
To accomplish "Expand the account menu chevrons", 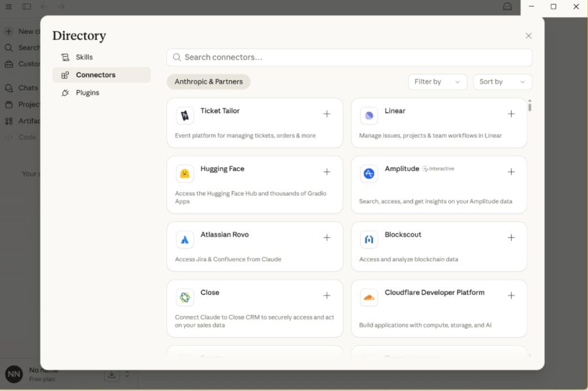I will coord(127,374).
